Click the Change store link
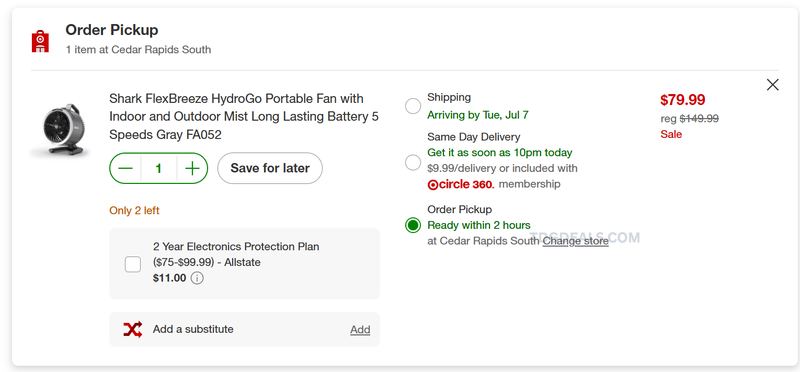The image size is (800, 372). [x=576, y=241]
